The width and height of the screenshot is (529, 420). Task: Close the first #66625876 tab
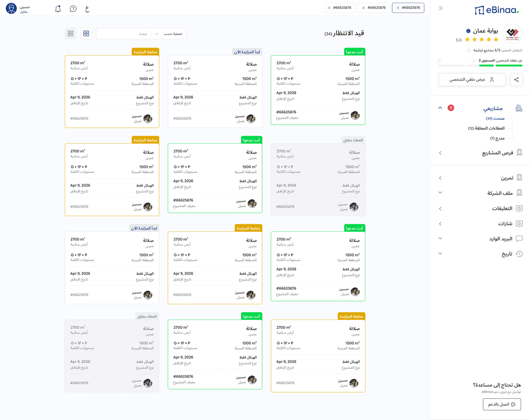(398, 8)
